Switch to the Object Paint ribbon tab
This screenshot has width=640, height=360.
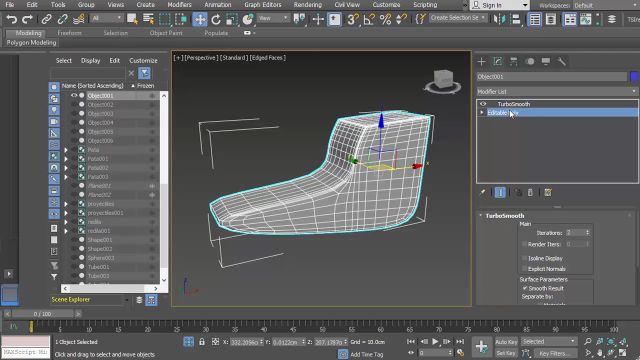166,33
